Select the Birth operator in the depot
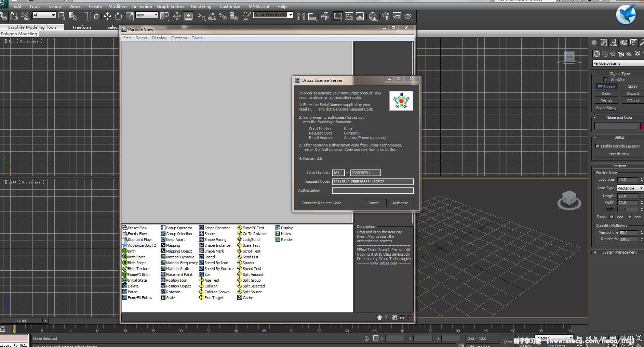The height and width of the screenshot is (347, 644). pyautogui.click(x=129, y=251)
